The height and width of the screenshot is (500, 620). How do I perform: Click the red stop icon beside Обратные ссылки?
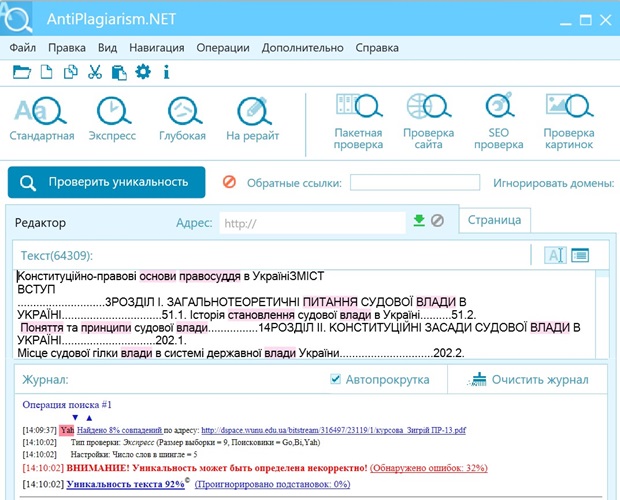(x=229, y=182)
